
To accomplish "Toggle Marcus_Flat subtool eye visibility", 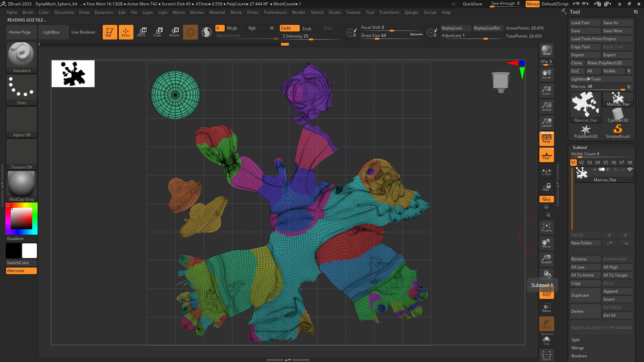I will 630,169.
